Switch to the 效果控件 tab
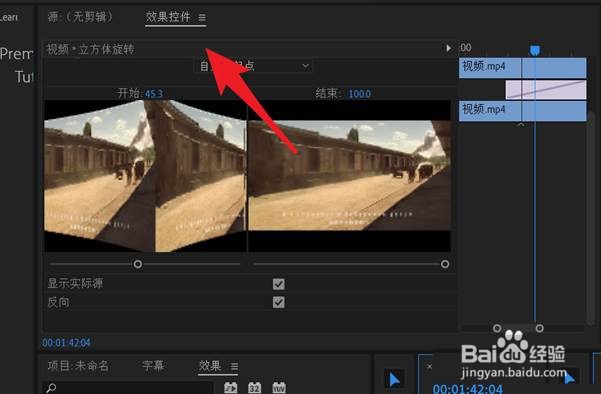Image resolution: width=601 pixels, height=394 pixels. point(168,16)
